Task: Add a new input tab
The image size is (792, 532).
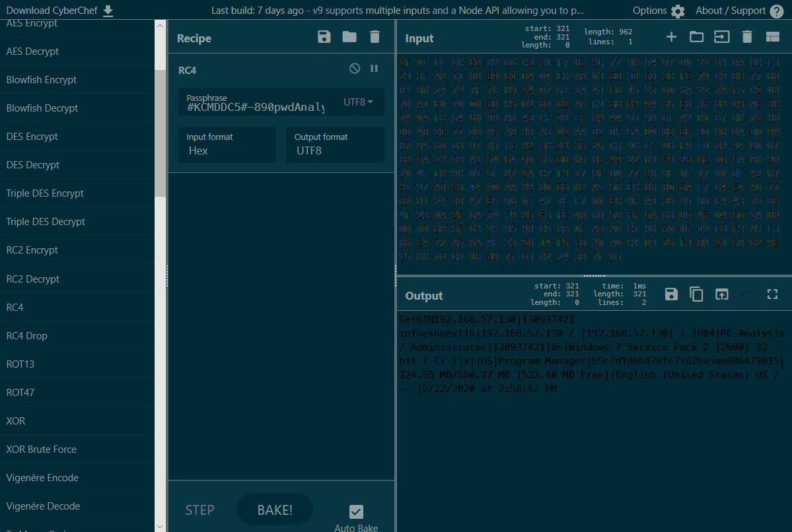Action: [x=671, y=37]
